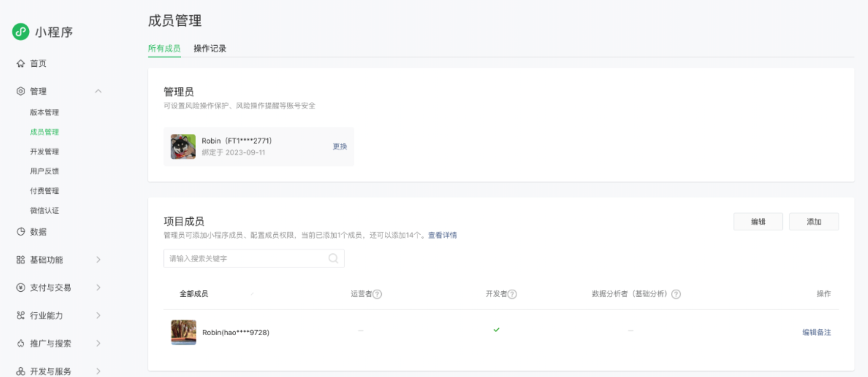
Task: Open 版本管理 in the sidebar
Action: [x=44, y=113]
